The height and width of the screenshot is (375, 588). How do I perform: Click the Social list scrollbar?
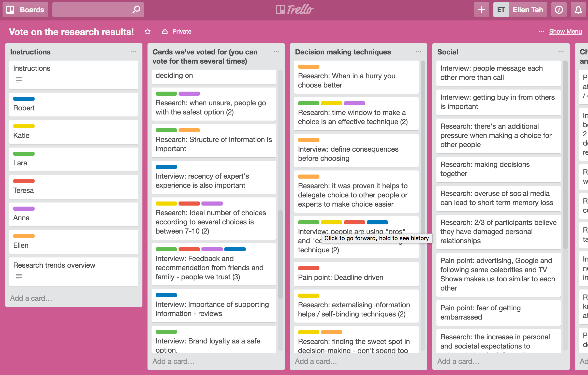565,155
